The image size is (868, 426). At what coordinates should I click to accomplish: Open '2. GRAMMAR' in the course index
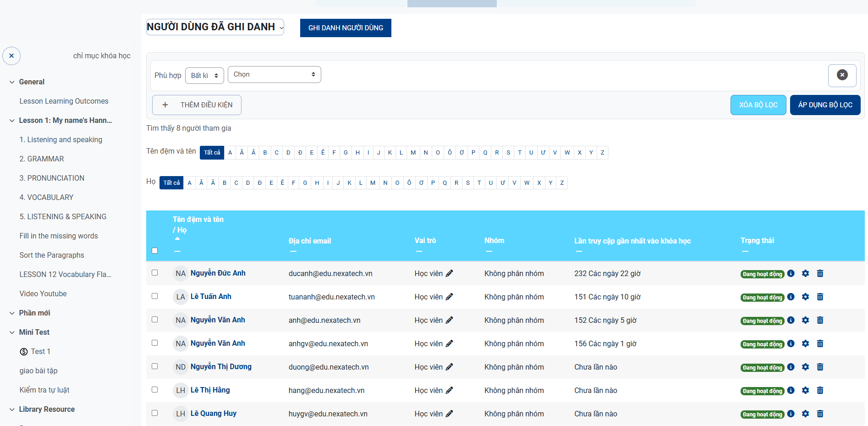pyautogui.click(x=42, y=159)
